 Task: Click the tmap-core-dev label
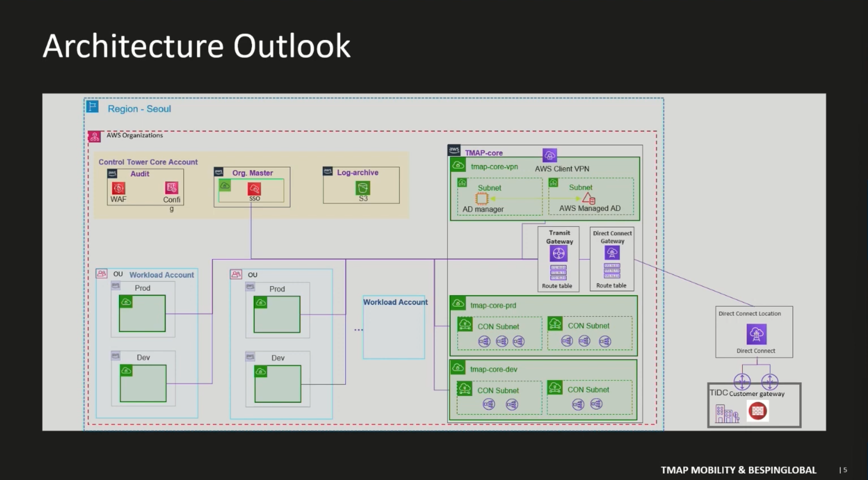493,369
